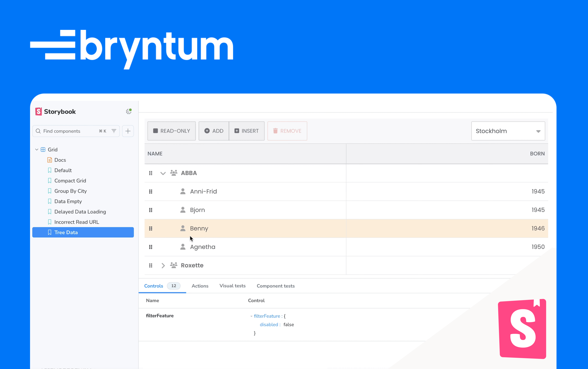Select the Tree Data story

tap(83, 232)
